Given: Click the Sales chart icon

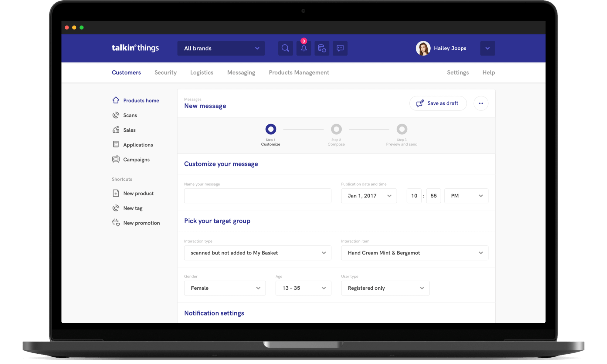Looking at the screenshot, I should pos(116,130).
